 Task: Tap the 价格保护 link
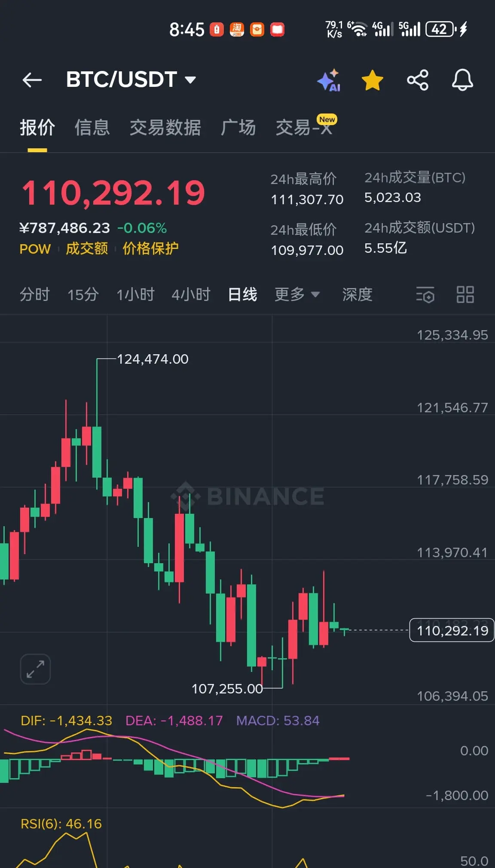pyautogui.click(x=150, y=248)
